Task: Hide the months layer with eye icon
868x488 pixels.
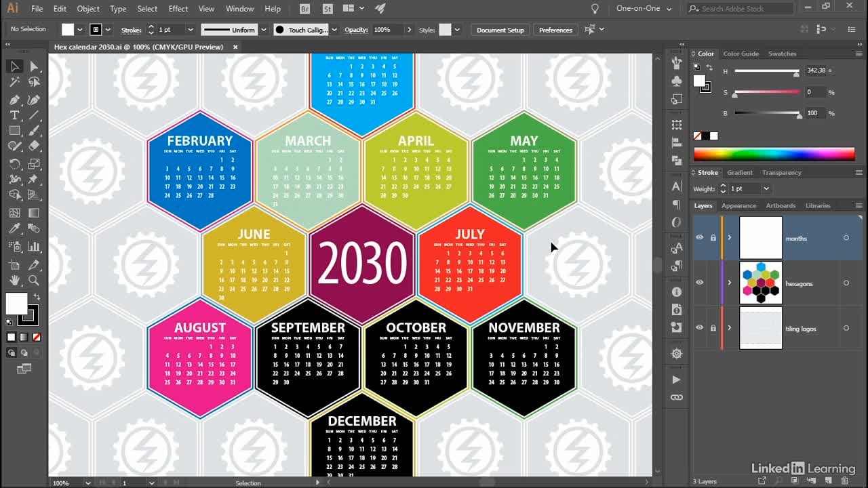Action: click(700, 238)
